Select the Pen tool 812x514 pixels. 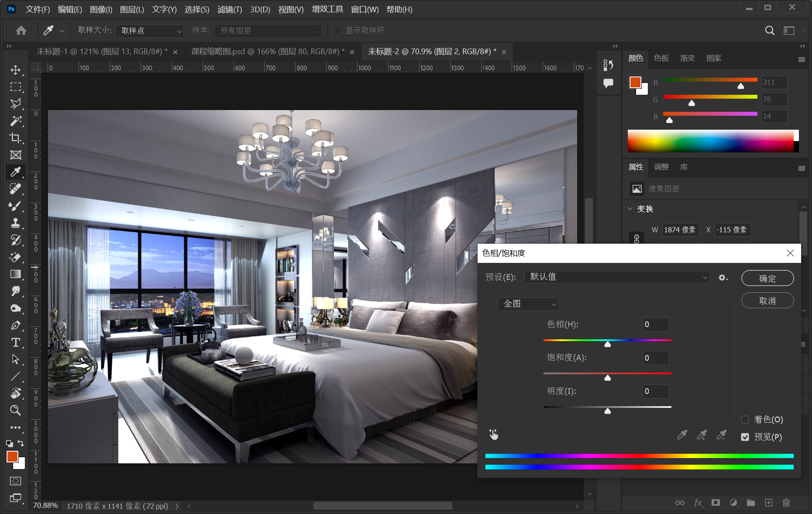coord(16,325)
